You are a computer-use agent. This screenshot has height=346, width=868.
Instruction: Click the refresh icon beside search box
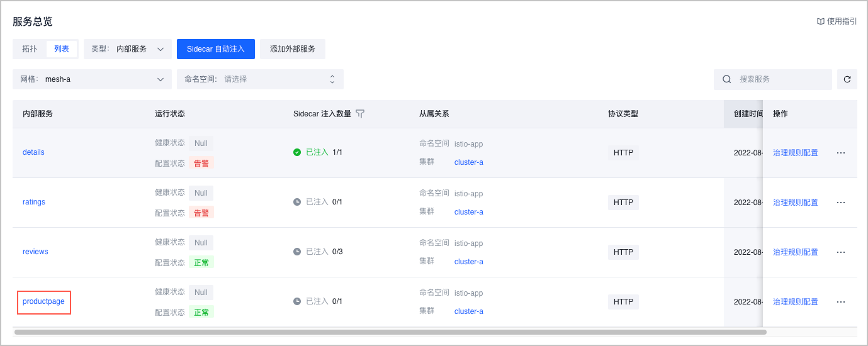[847, 79]
